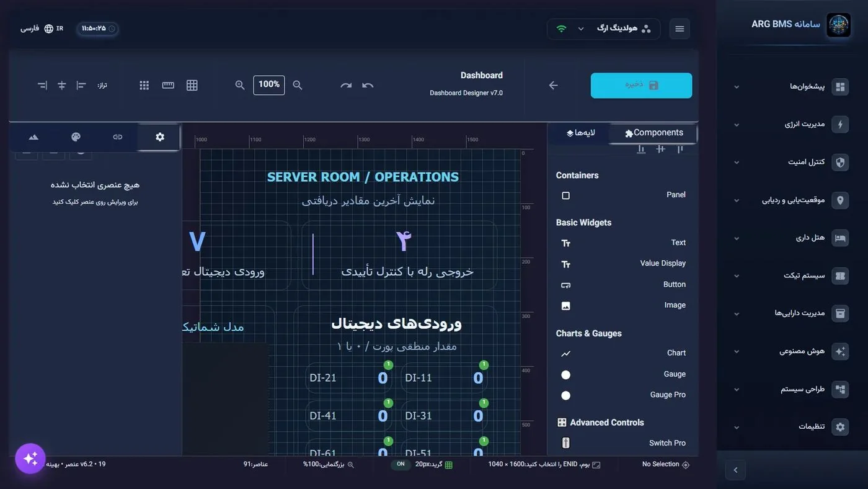The height and width of the screenshot is (489, 868).
Task: Expand the مدیریت انرژی sidebar menu
Action: pyautogui.click(x=789, y=124)
